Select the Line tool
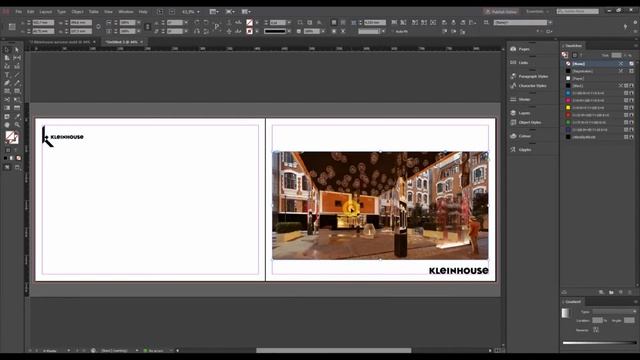This screenshot has height=360, width=640. point(17,75)
